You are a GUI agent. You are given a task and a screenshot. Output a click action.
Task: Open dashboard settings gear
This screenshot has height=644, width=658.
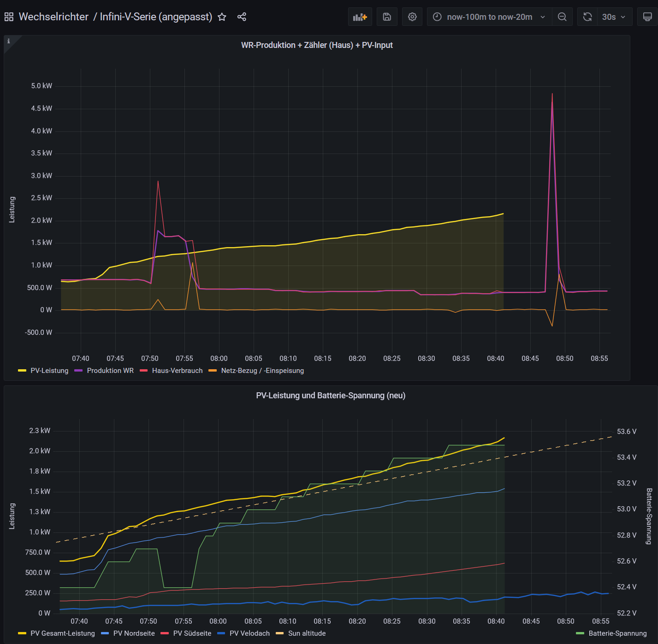click(x=412, y=17)
